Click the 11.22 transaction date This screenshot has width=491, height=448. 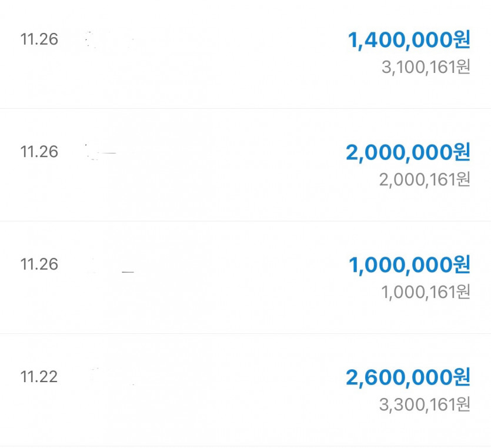tap(39, 376)
